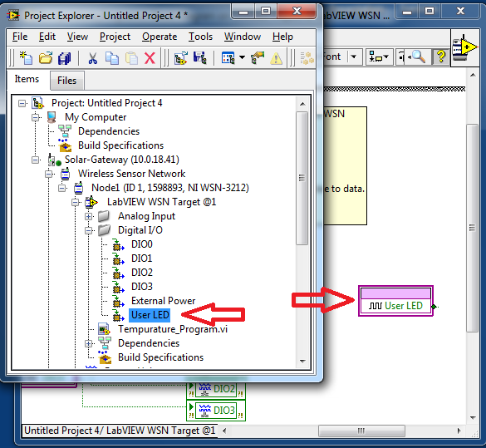Click the yellow warning triangle icon
The image size is (486, 448).
pos(276,58)
